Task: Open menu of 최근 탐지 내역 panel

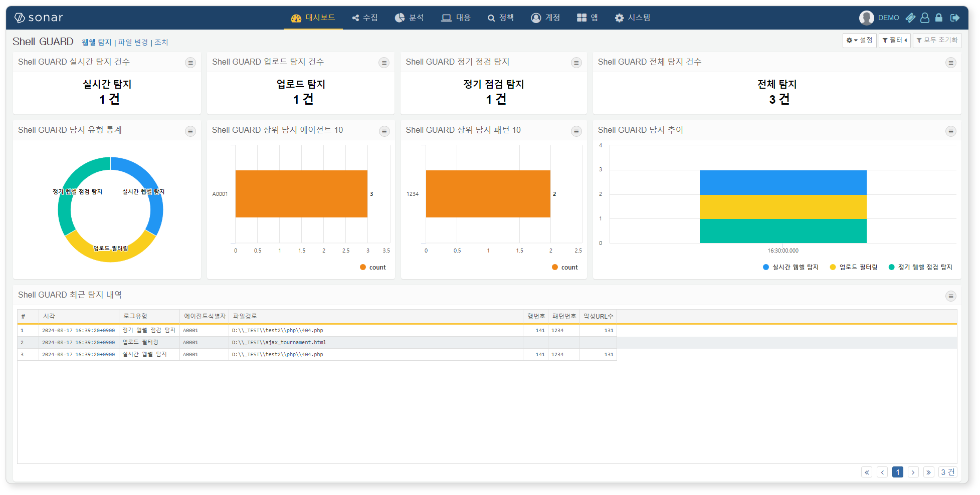Action: tap(950, 296)
